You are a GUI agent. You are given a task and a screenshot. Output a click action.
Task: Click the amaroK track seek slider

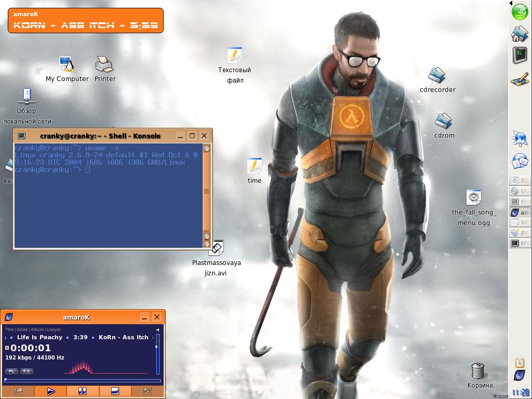(x=83, y=381)
